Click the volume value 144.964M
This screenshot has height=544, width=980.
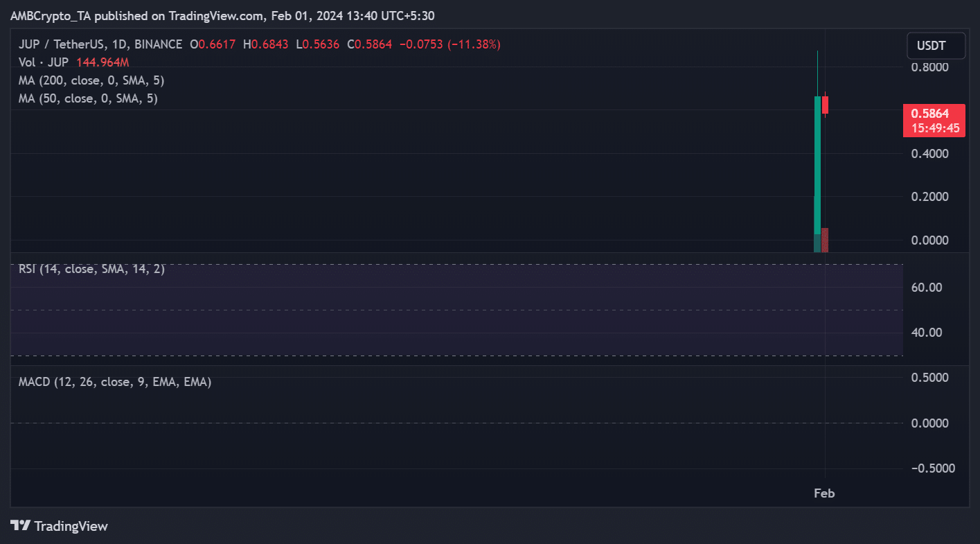(x=103, y=62)
